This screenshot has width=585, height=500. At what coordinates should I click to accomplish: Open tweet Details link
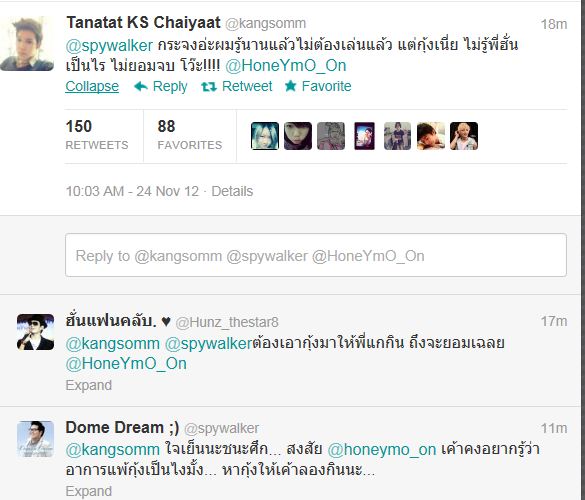232,191
